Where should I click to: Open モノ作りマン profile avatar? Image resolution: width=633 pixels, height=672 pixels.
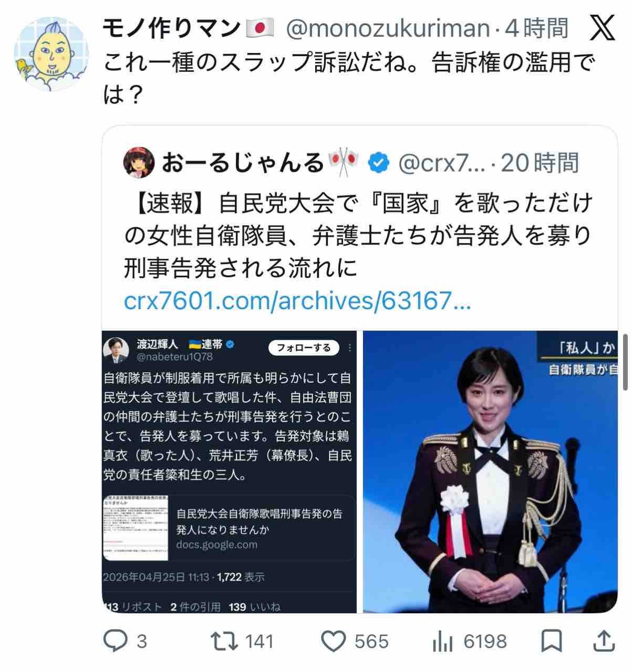[x=53, y=52]
